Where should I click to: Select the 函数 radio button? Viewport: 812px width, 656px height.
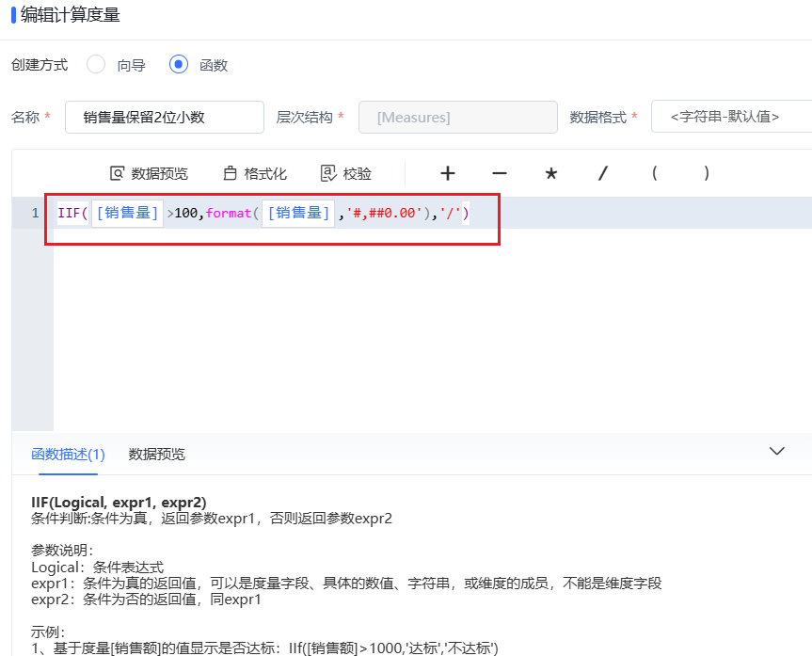click(179, 65)
